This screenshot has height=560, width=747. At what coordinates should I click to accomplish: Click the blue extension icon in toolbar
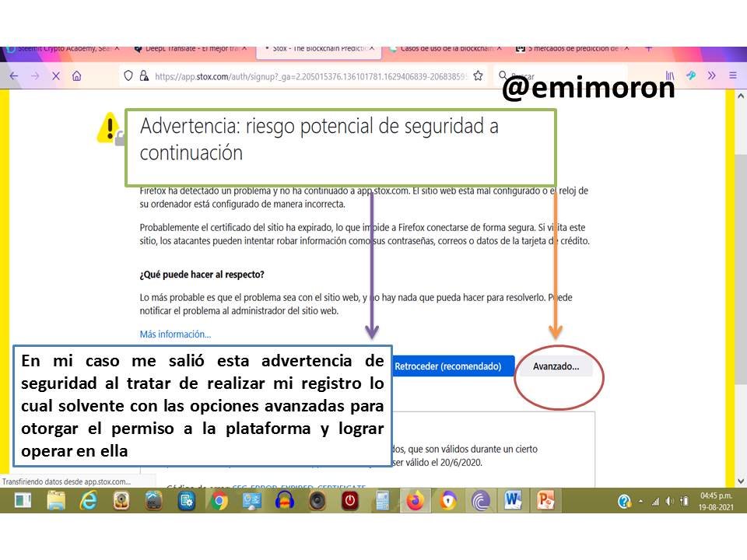[x=691, y=75]
